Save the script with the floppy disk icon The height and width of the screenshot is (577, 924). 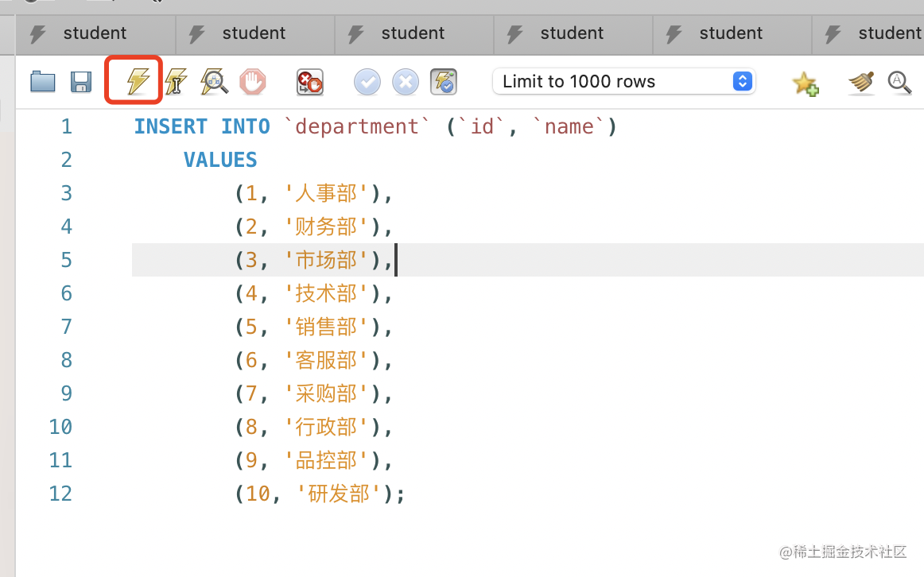tap(81, 81)
